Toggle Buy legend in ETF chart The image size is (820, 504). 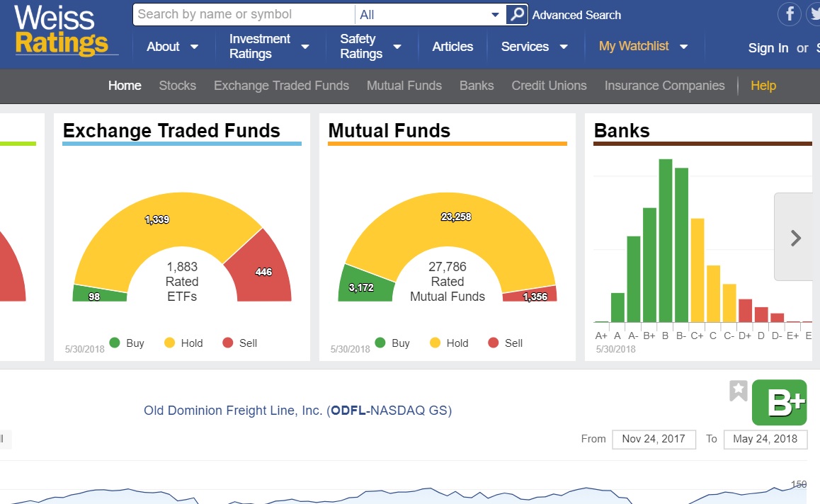(127, 343)
